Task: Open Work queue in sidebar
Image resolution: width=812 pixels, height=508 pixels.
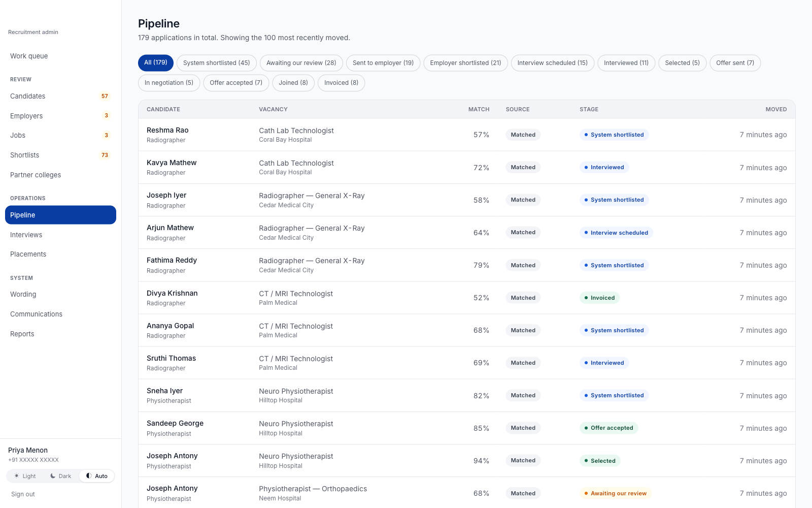Action: 61,56
